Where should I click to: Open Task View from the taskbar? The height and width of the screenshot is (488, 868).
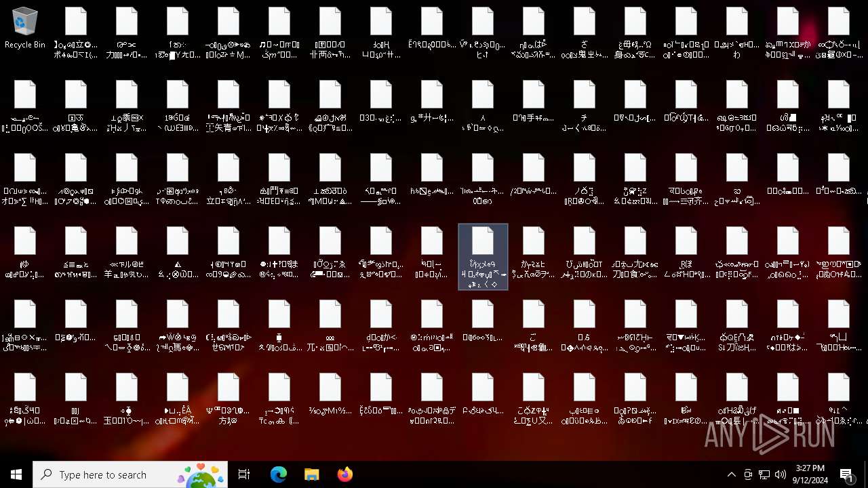pos(245,474)
